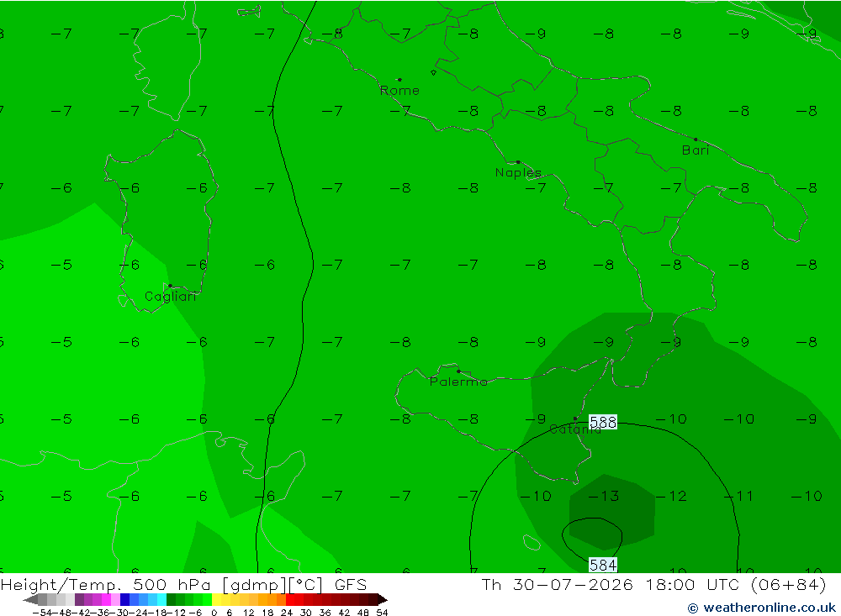
Task: Pick the dark blue swatch above -30 in legend
Action: [x=124, y=599]
